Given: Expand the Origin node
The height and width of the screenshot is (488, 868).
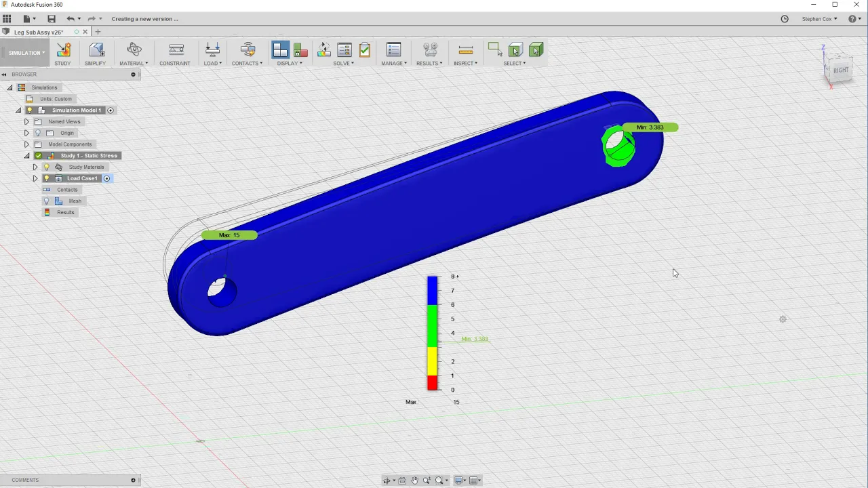Looking at the screenshot, I should click(26, 133).
